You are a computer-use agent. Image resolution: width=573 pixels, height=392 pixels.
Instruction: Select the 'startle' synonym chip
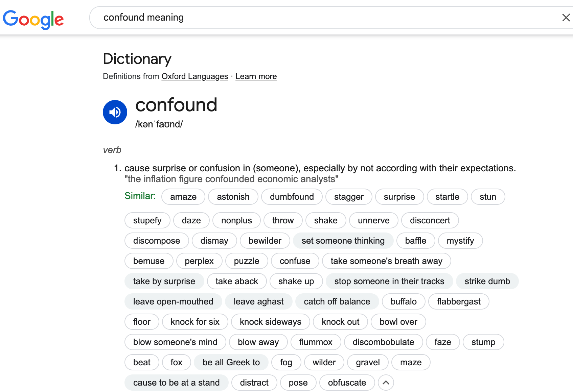(x=447, y=197)
